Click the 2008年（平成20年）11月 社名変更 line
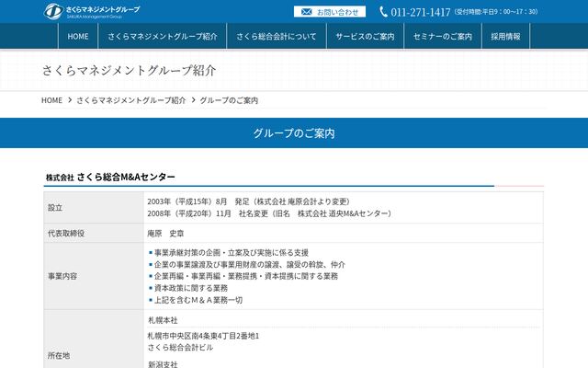 coord(269,213)
